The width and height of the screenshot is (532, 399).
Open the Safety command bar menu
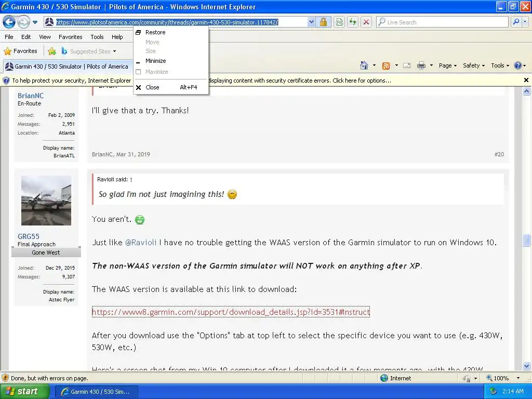coord(474,65)
